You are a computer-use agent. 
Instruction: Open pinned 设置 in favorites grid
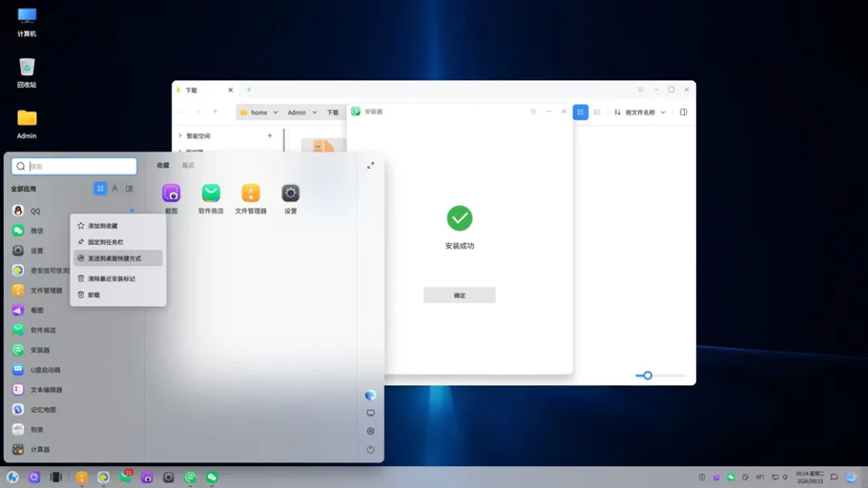click(x=291, y=199)
